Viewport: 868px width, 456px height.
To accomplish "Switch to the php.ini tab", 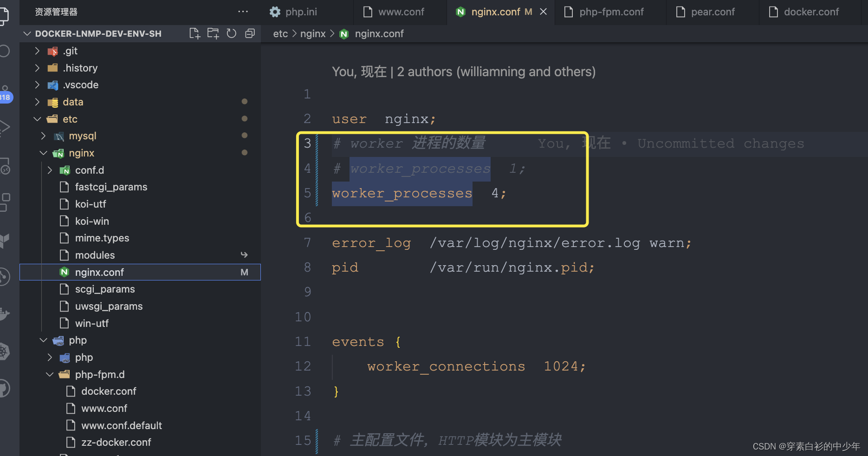I will (x=306, y=12).
